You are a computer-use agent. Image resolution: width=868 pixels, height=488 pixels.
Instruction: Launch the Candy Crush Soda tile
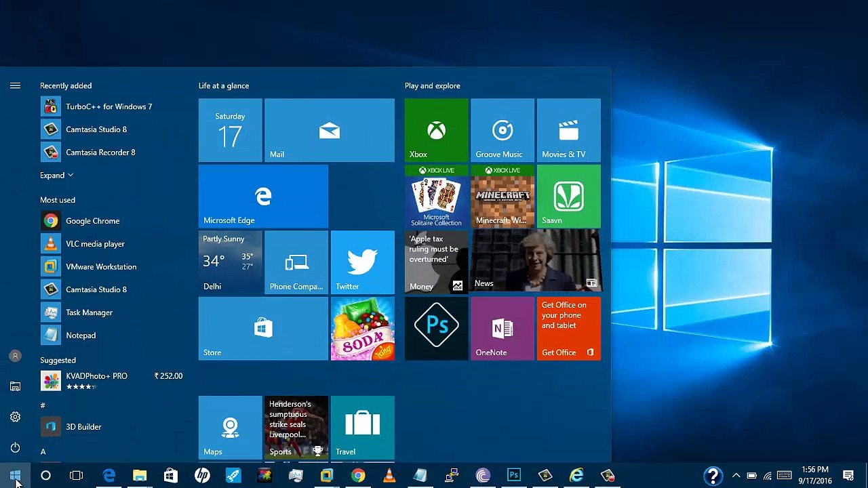point(363,329)
